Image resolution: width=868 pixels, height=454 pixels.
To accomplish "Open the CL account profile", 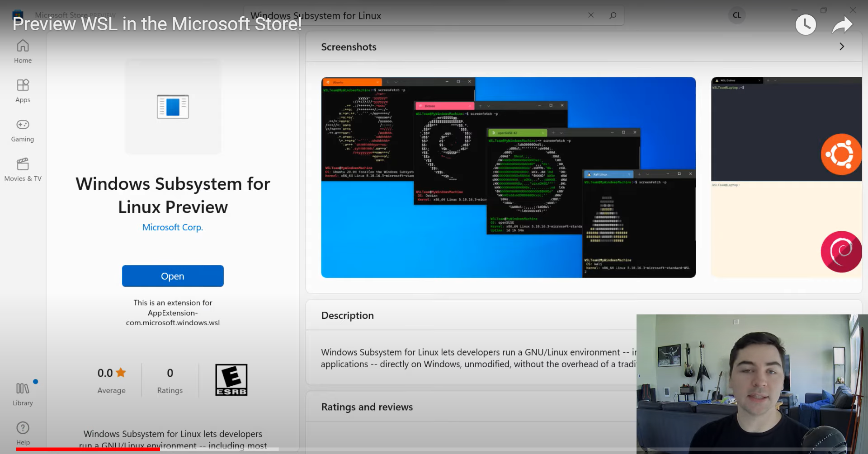I will pyautogui.click(x=737, y=15).
